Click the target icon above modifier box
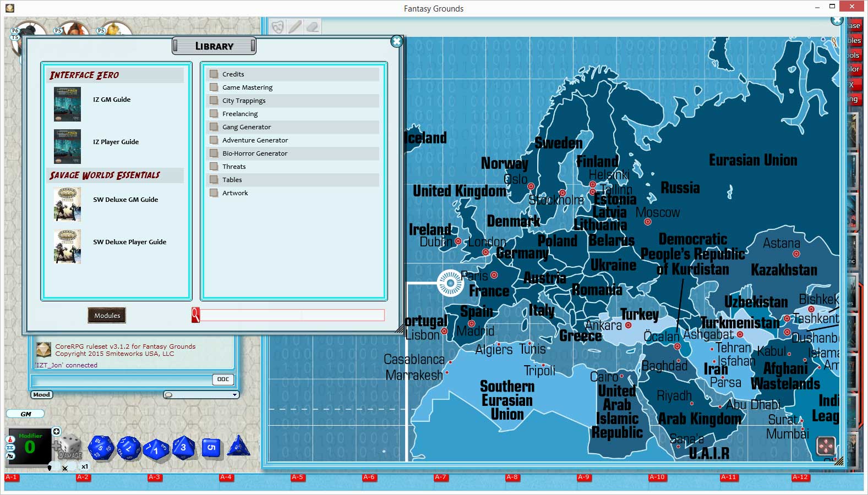Viewport: 868px width, 495px height. pos(56,432)
